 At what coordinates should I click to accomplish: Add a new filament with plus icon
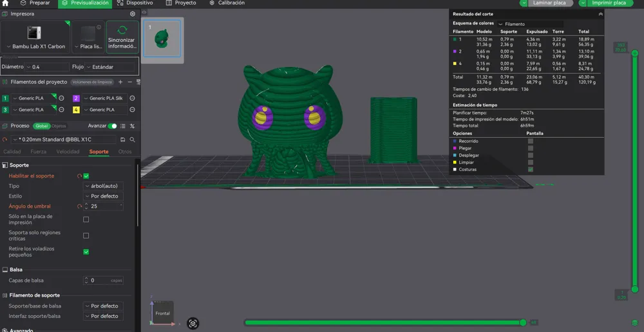pyautogui.click(x=120, y=82)
